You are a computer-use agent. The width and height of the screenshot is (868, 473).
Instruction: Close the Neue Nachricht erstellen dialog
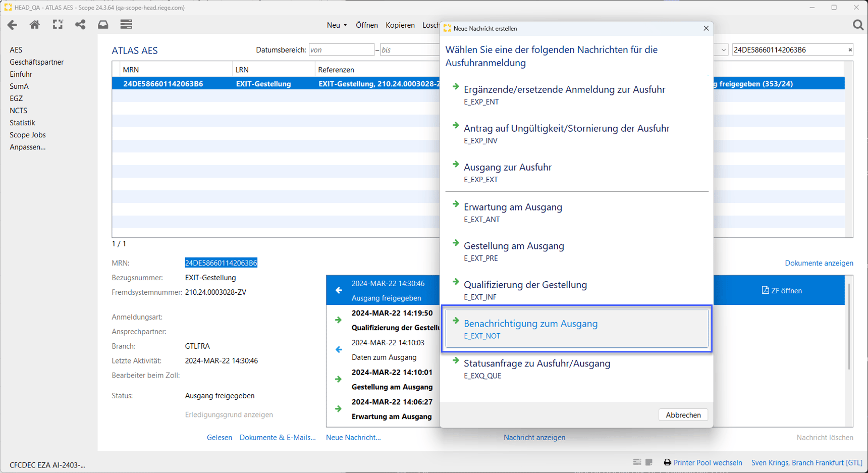[706, 29]
